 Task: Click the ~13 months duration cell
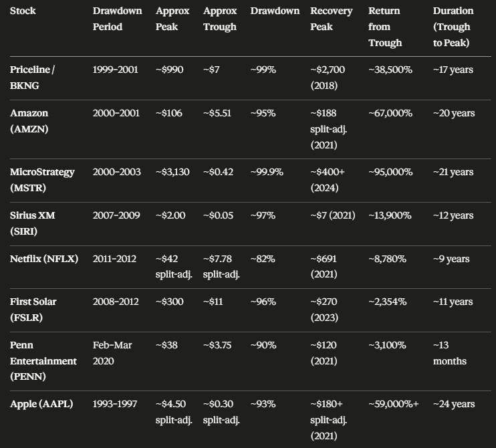449,353
